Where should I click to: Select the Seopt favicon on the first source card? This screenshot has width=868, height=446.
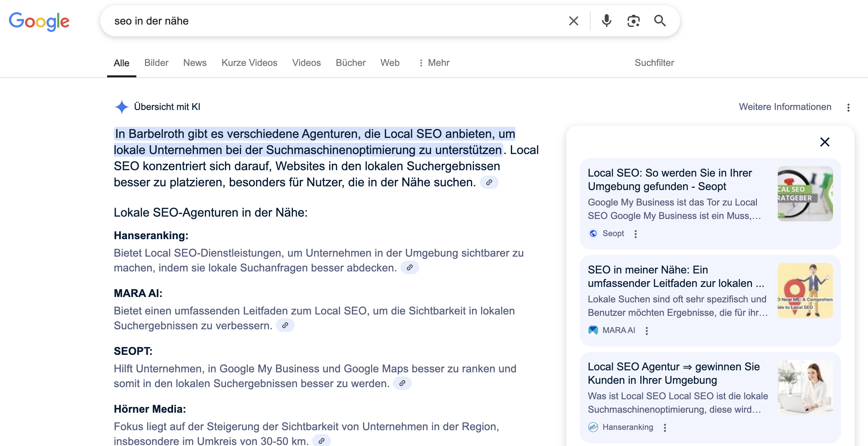[593, 233]
